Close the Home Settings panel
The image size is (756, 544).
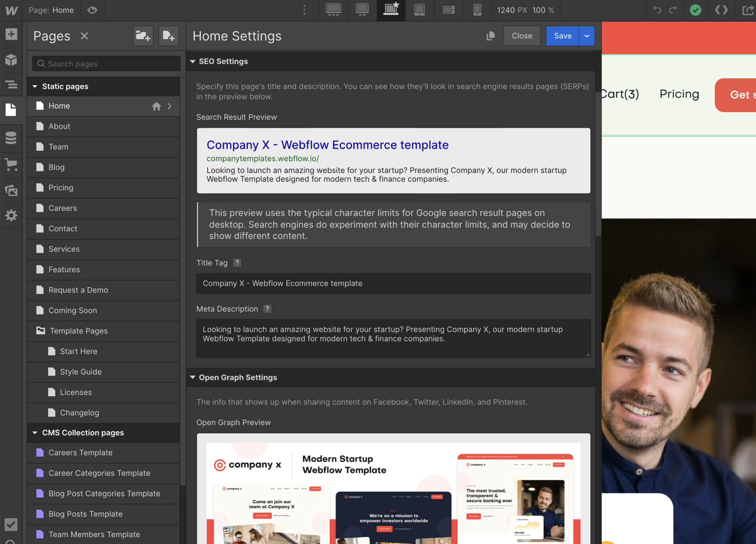pyautogui.click(x=522, y=36)
